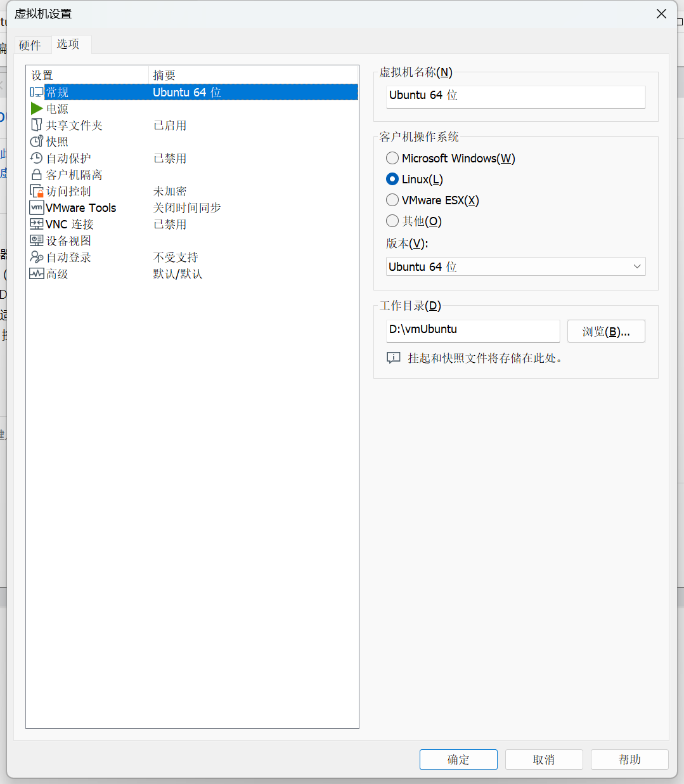The height and width of the screenshot is (784, 684).
Task: Click the 工作目录 D:\vmUbuntu field
Action: tap(473, 331)
